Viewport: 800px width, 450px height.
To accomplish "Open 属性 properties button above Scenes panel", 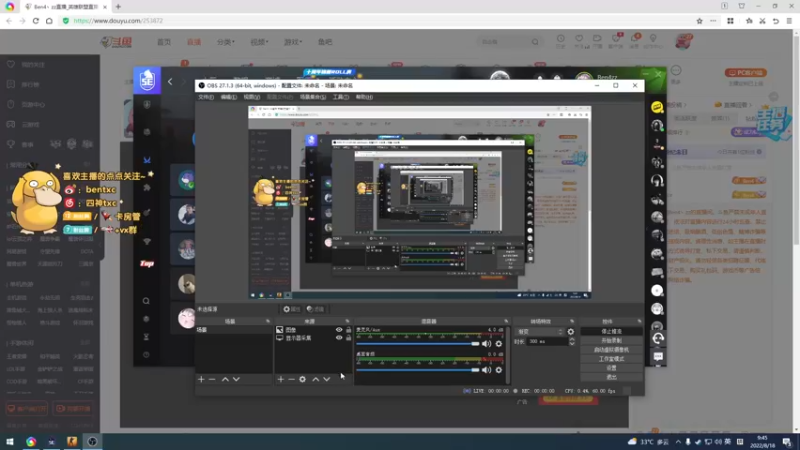I will tap(292, 309).
